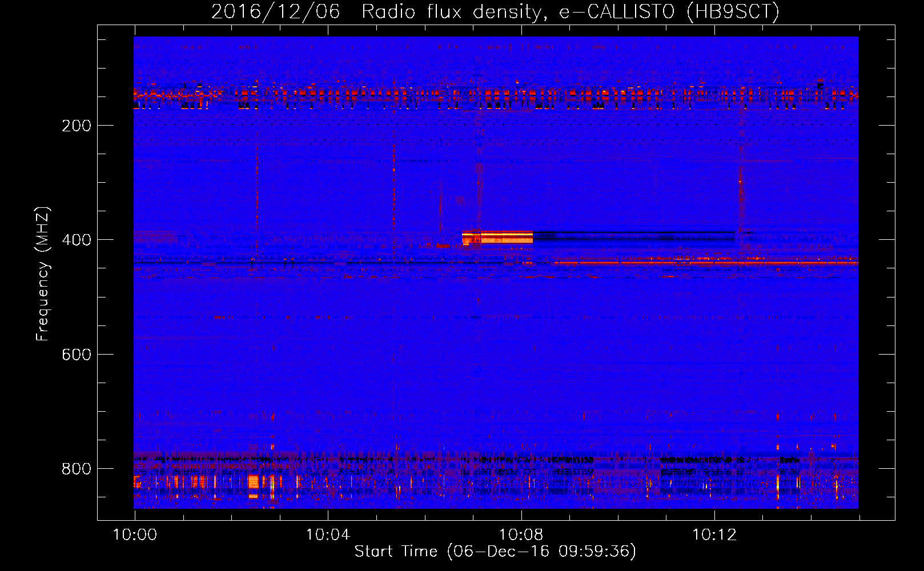
Task: Click the '400' frequency tick label
Action: (77, 240)
